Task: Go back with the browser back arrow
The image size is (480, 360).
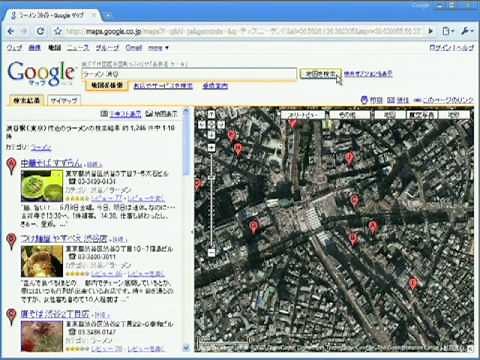Action: tap(11, 31)
